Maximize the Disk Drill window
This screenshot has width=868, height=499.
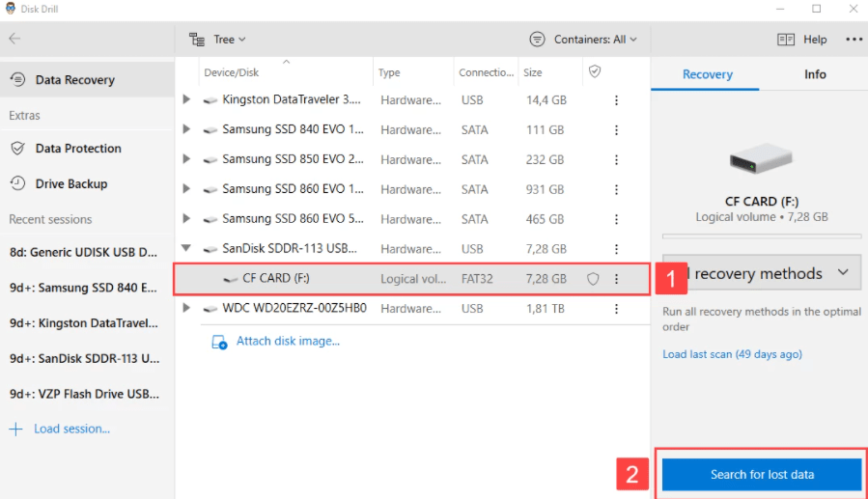(817, 9)
